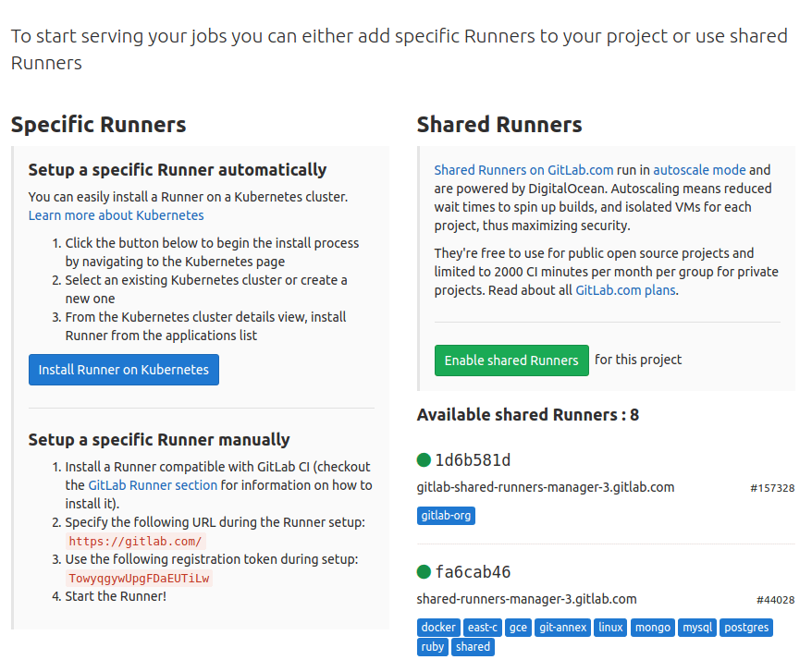
Task: Click the green status dot for runner fa6cab46
Action: [424, 571]
